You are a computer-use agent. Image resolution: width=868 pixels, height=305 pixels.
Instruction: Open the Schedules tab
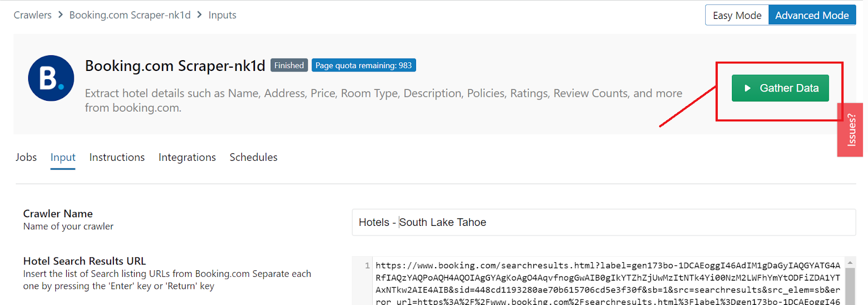pos(253,157)
